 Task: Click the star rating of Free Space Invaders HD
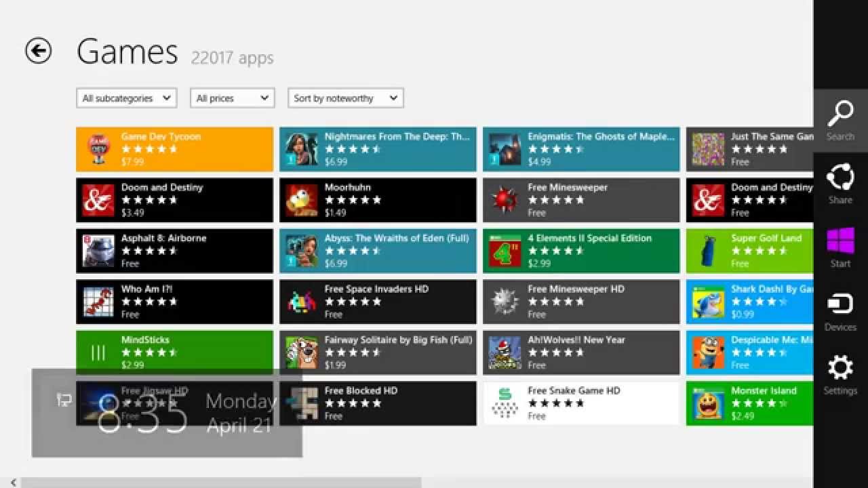pos(353,302)
